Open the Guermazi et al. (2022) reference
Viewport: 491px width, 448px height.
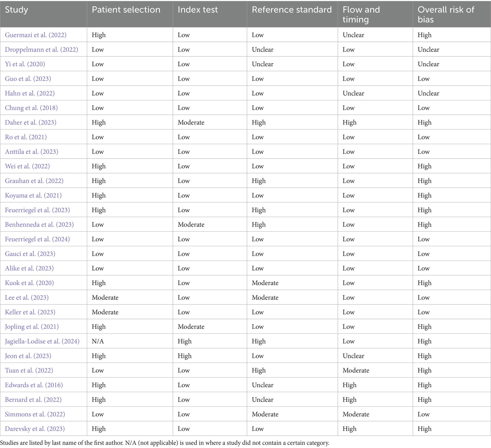point(36,35)
